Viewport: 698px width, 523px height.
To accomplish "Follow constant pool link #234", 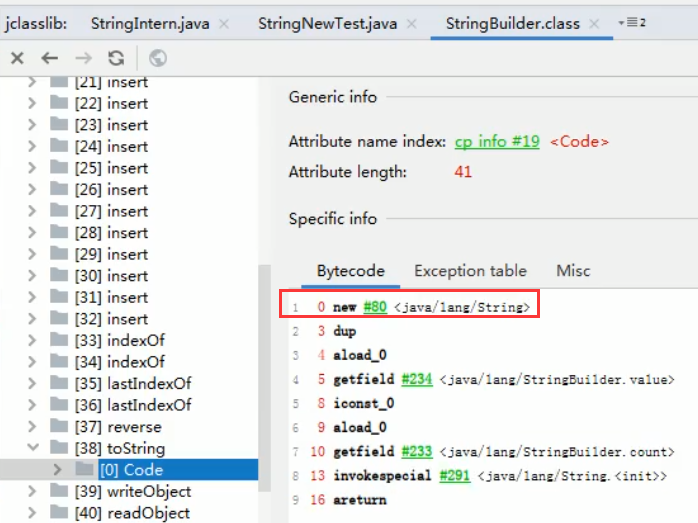I will [x=417, y=379].
